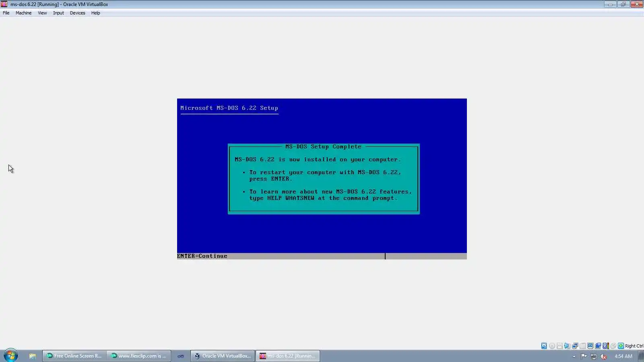Image resolution: width=644 pixels, height=362 pixels.
Task: Open the 4:54 AM clock
Action: [623, 356]
